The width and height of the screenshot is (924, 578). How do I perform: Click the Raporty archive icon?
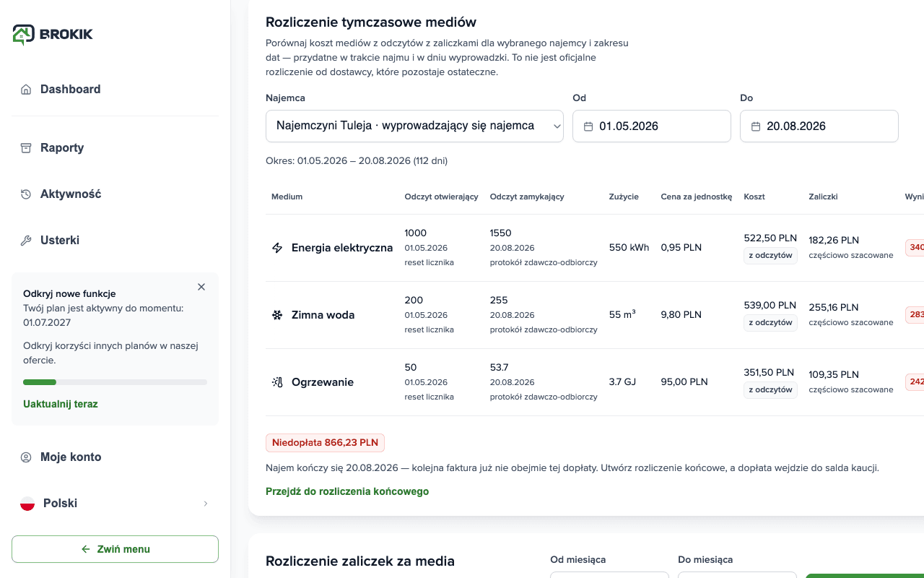[x=26, y=147]
